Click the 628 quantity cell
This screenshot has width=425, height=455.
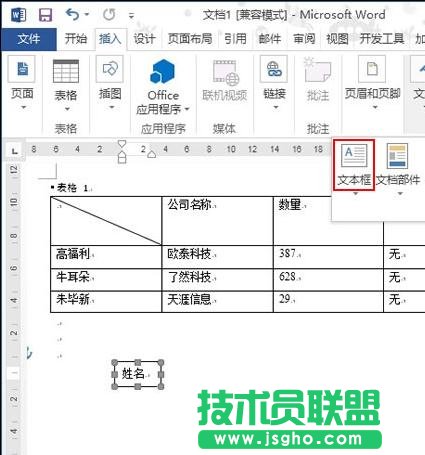[x=328, y=279]
